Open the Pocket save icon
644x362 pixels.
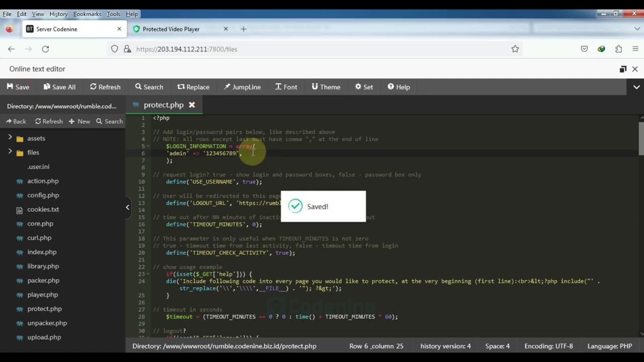coord(584,49)
